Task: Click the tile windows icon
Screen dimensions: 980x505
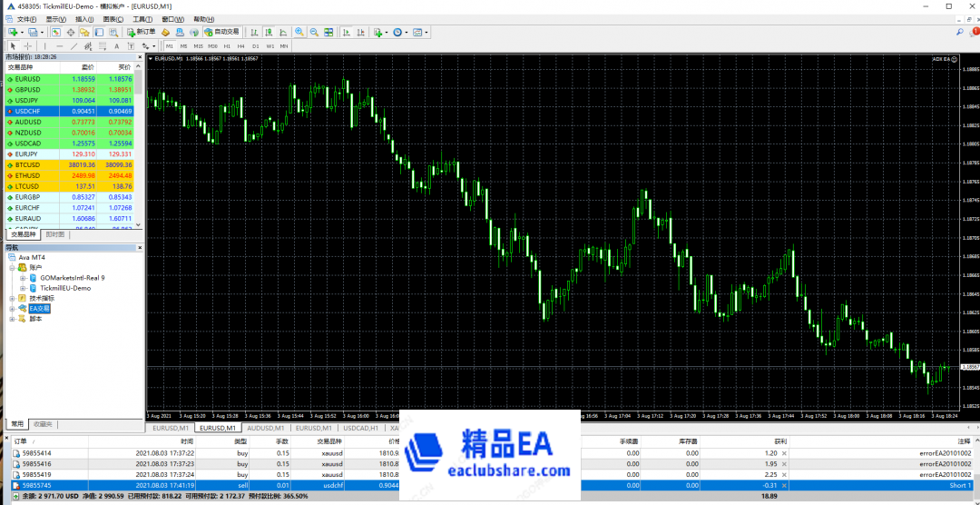Action: tap(328, 32)
